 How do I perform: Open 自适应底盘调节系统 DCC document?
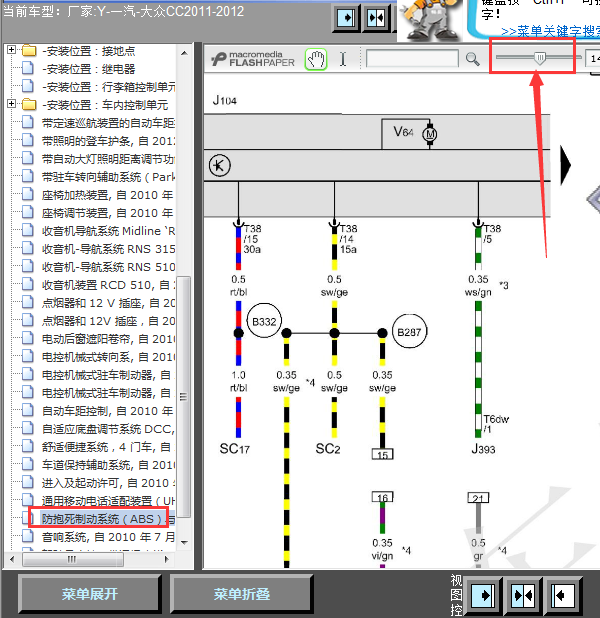108,429
